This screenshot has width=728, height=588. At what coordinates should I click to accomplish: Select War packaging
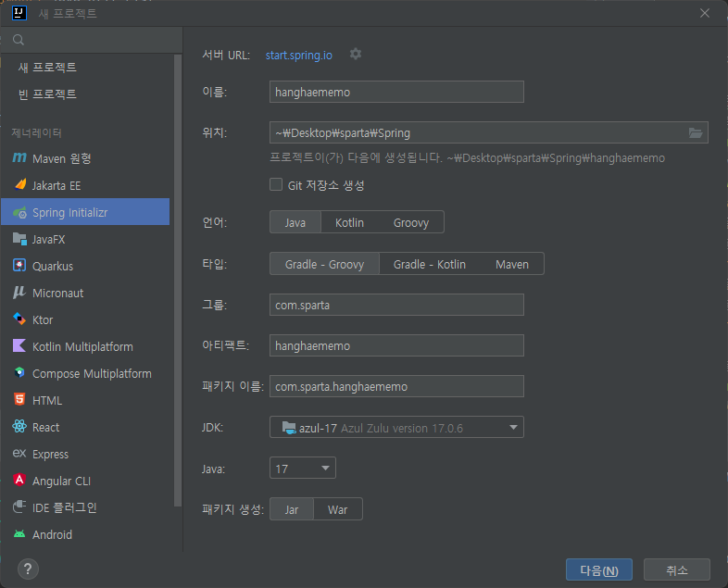337,509
